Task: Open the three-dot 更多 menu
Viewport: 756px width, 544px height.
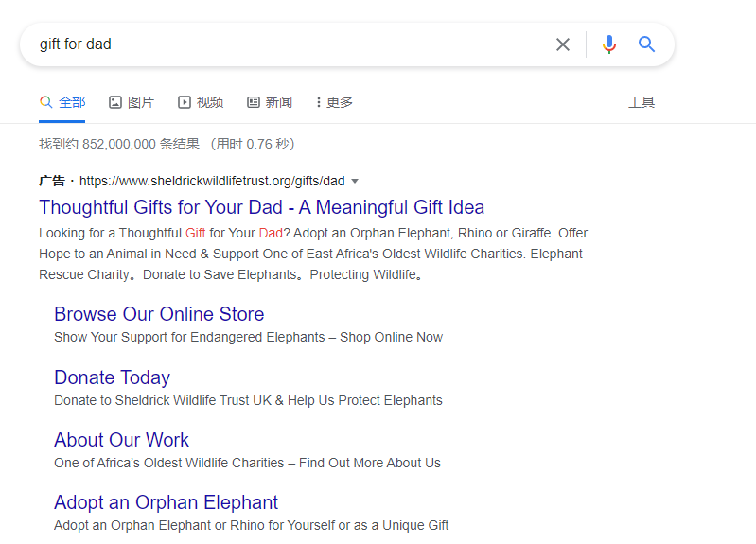Action: 334,102
